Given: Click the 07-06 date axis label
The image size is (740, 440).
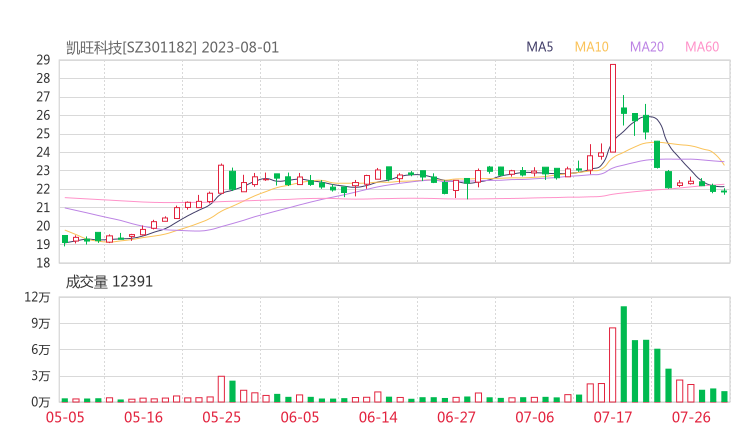Looking at the screenshot, I should pos(534,417).
